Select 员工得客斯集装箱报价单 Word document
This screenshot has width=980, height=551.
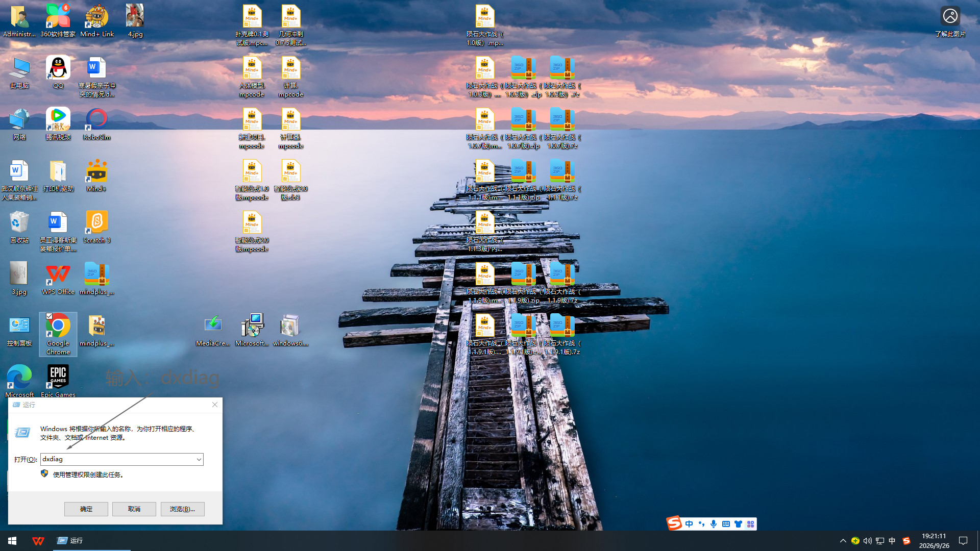pyautogui.click(x=58, y=232)
